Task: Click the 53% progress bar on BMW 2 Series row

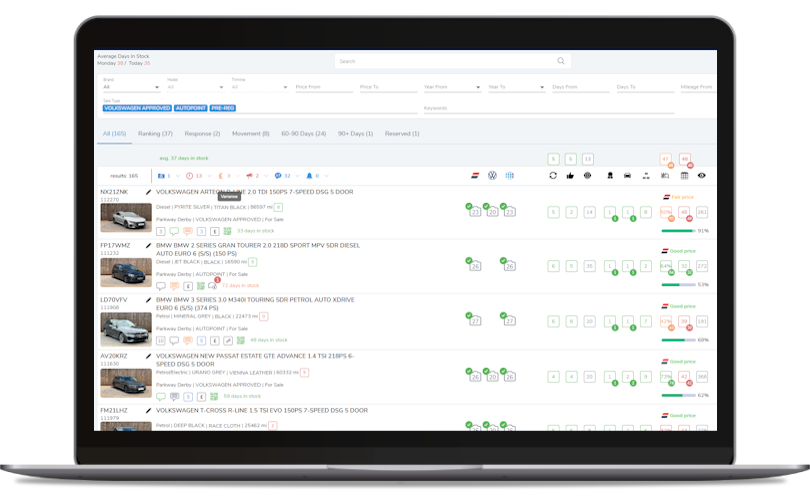Action: point(678,285)
